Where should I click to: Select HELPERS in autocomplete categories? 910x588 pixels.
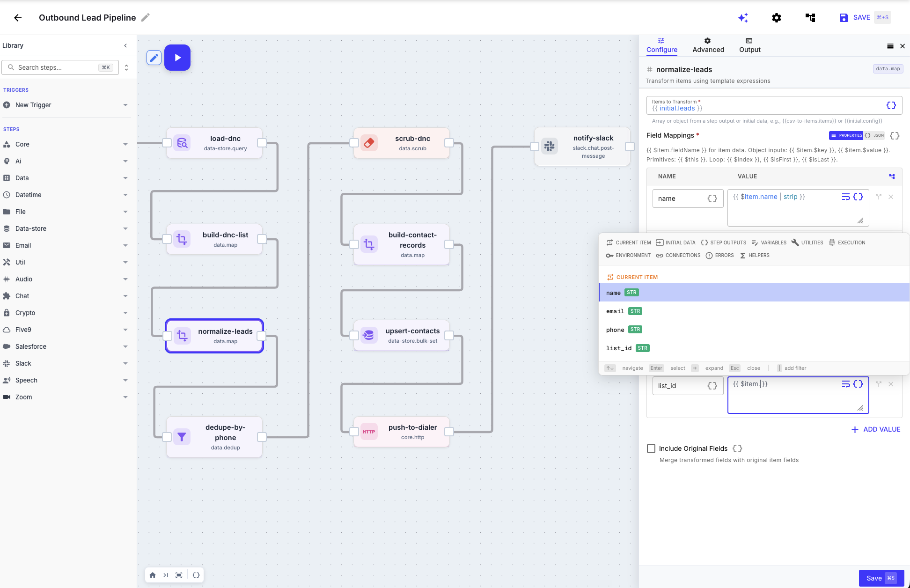click(754, 255)
